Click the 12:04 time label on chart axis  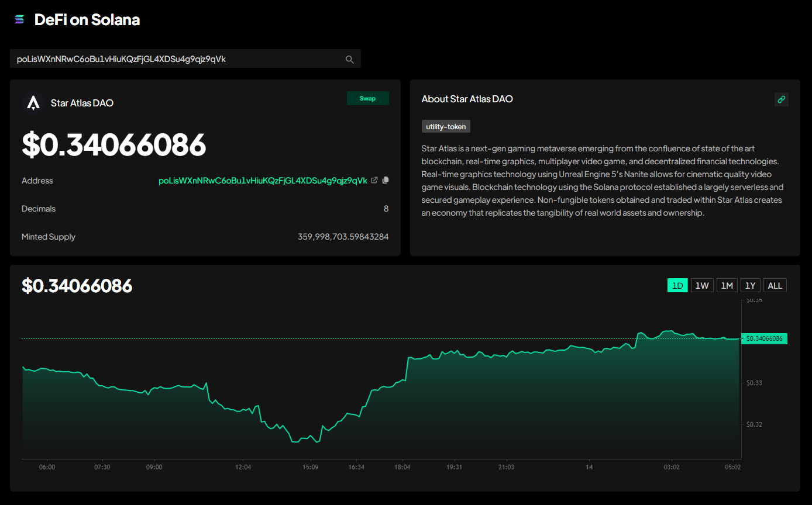(243, 467)
